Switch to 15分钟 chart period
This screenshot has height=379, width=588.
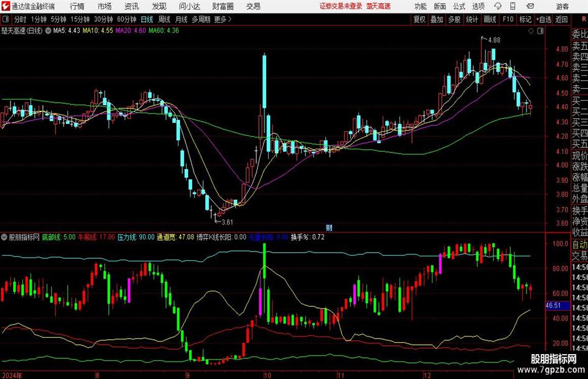point(80,19)
